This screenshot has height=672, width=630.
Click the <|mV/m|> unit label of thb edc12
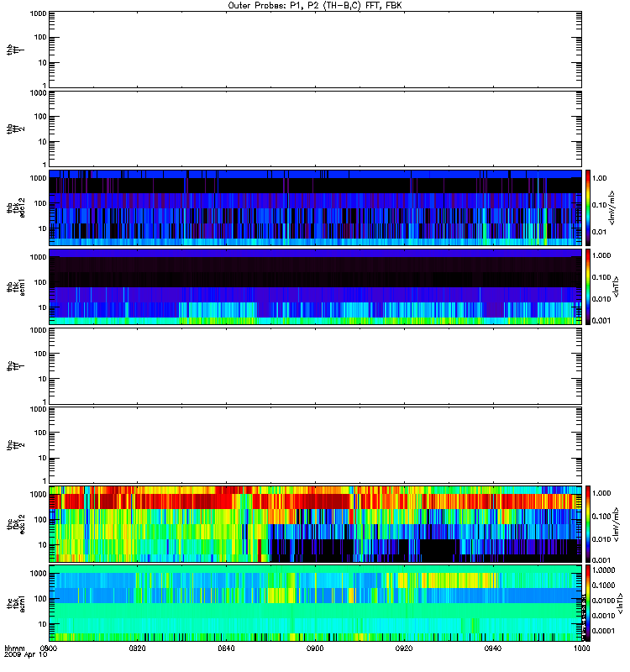pyautogui.click(x=612, y=207)
